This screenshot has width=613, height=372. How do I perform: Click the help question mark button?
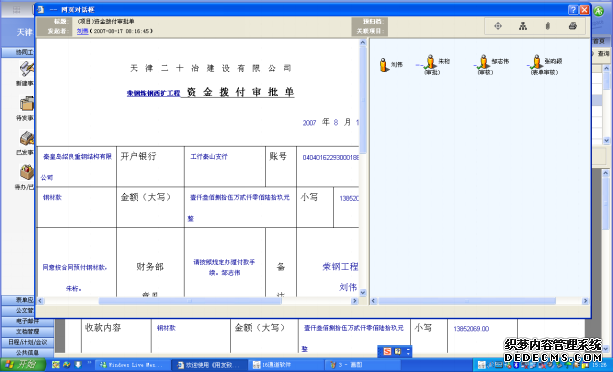pos(573,10)
